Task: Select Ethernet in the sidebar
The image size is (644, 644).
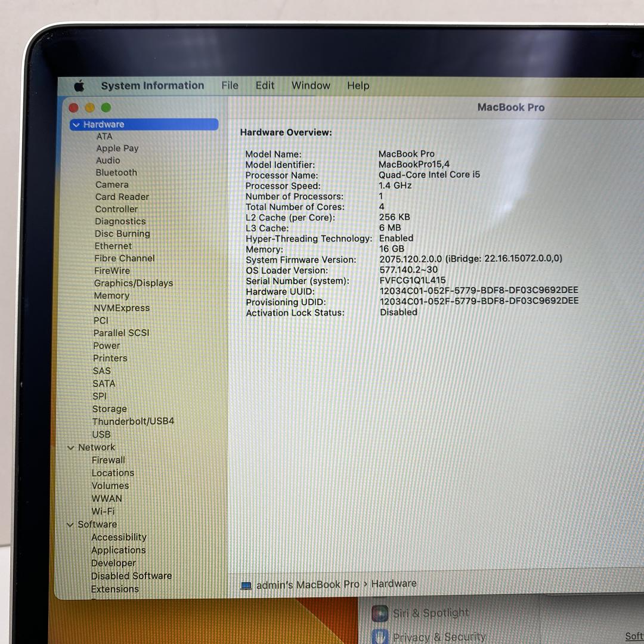Action: [x=113, y=246]
